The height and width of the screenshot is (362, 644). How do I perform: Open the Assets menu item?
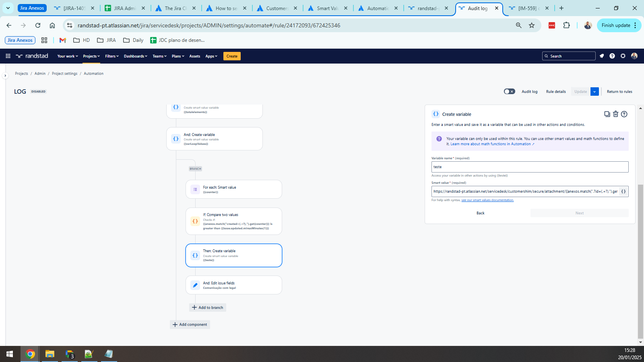(195, 56)
